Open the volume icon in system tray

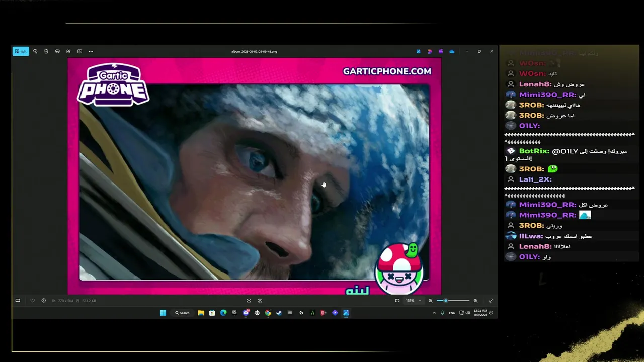(x=468, y=313)
